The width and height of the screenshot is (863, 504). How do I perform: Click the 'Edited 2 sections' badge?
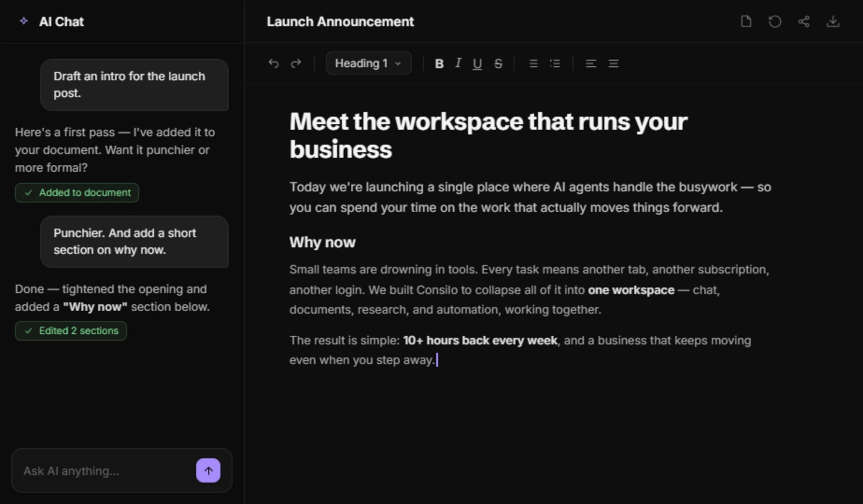[x=71, y=331]
